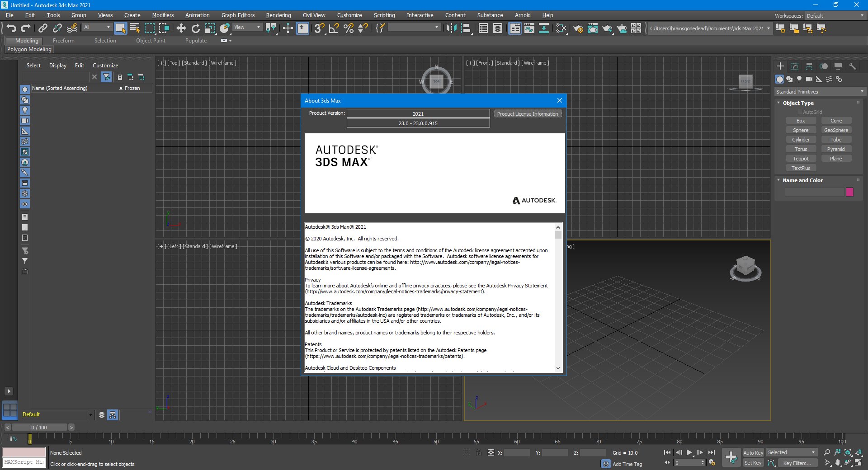Click the Go to End playback button
This screenshot has height=470, width=868.
click(712, 452)
